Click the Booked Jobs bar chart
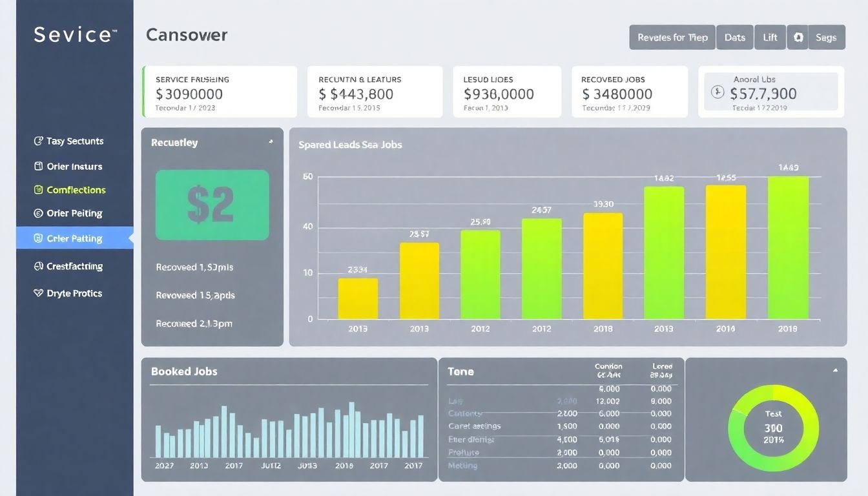Viewport: 868px width, 496px height. click(x=289, y=430)
